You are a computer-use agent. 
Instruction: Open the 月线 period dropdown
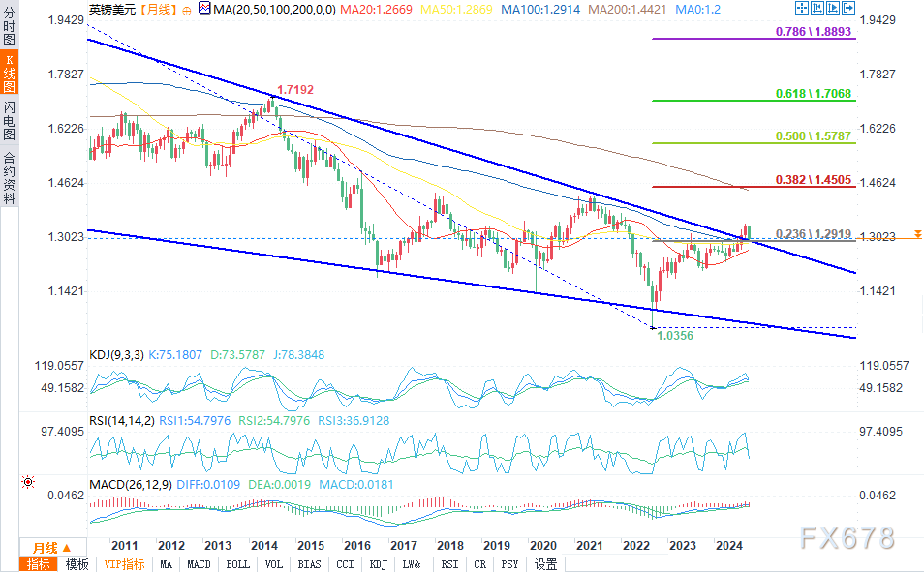(x=52, y=548)
